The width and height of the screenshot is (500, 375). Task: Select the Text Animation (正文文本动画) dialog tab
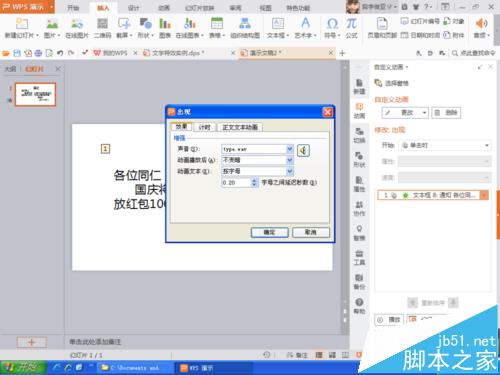[240, 127]
